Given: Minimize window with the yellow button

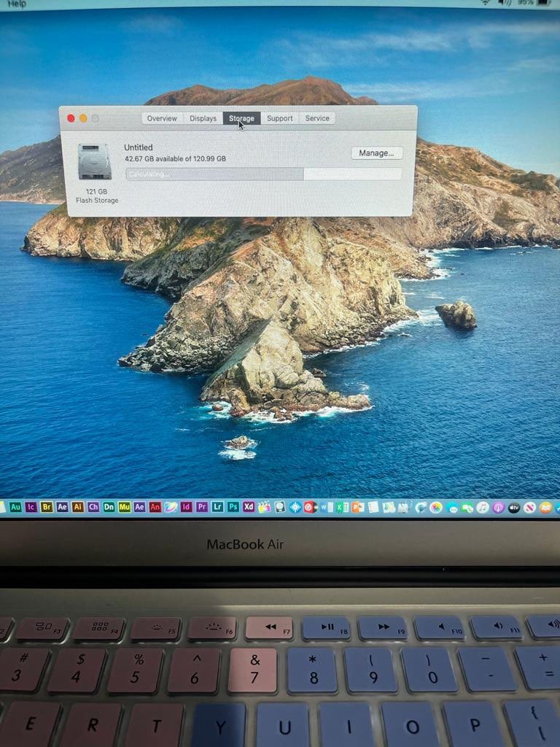Looking at the screenshot, I should [83, 118].
